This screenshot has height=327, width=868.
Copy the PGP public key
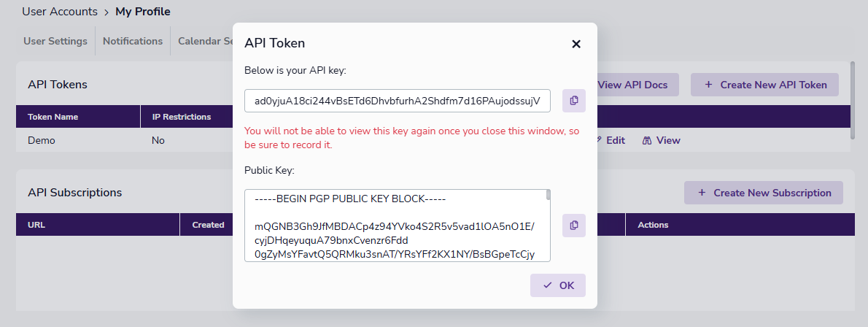[x=574, y=225]
